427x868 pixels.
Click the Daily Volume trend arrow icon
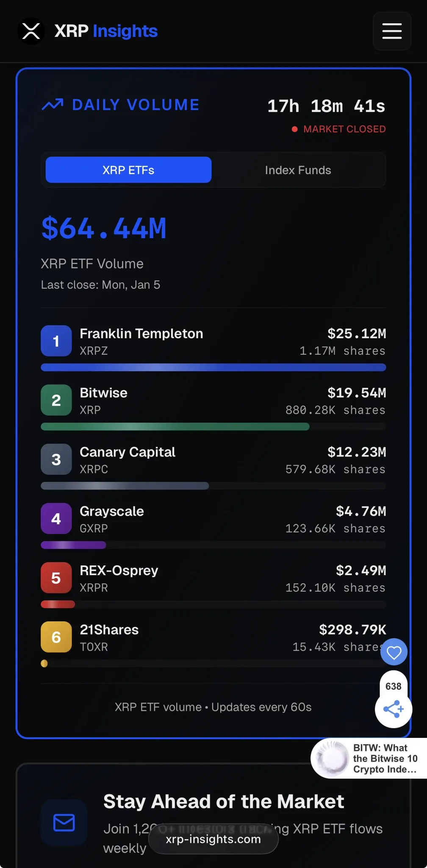point(53,105)
